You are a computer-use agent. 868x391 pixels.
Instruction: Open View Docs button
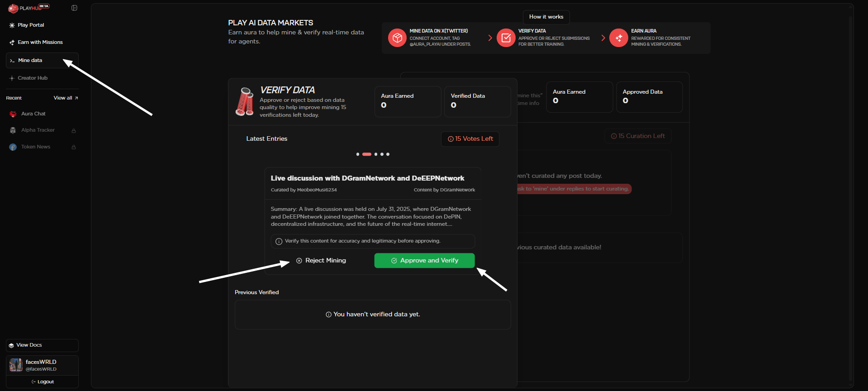pos(42,345)
